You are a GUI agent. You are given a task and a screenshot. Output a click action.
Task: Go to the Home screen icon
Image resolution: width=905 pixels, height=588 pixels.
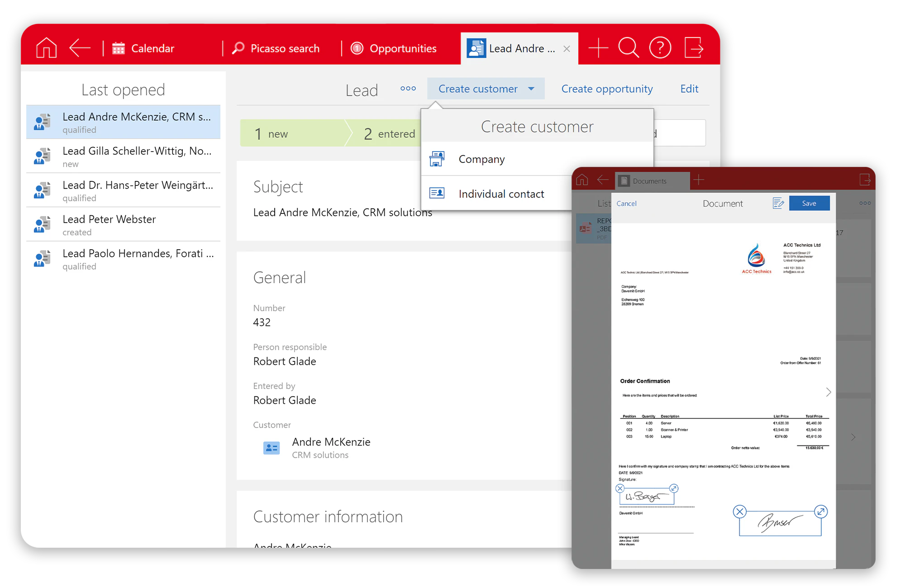click(46, 48)
